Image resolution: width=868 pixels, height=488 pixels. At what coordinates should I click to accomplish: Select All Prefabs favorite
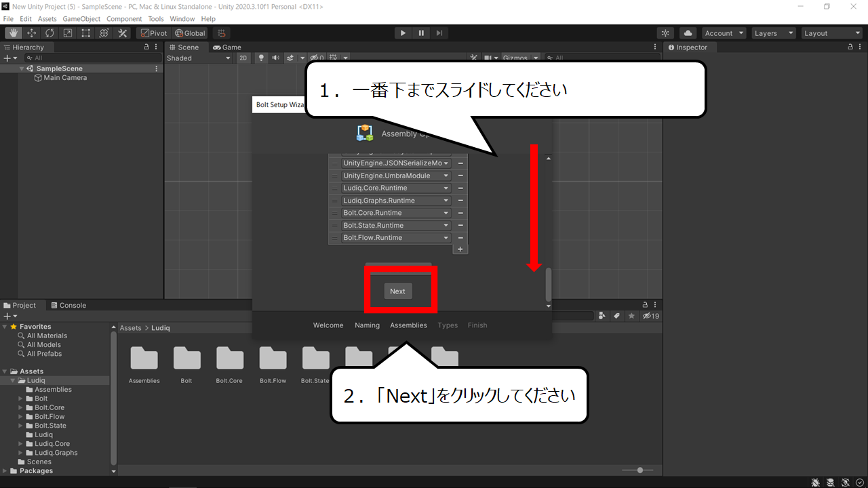44,354
